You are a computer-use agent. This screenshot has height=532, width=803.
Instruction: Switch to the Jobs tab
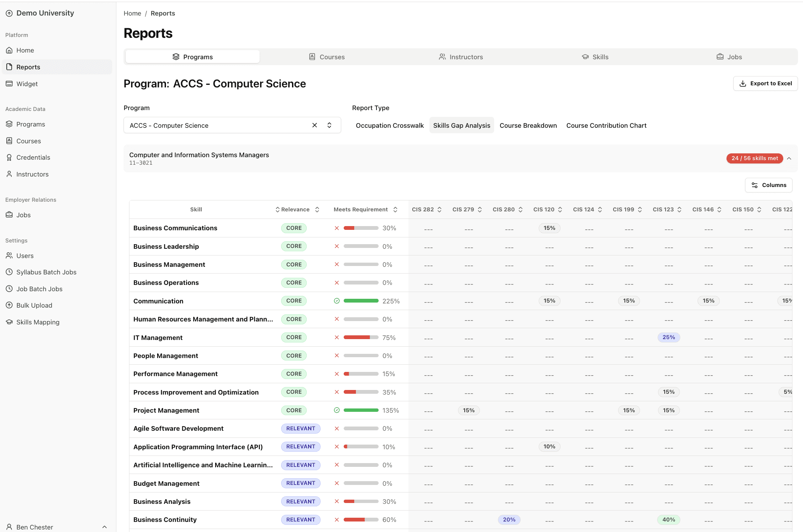point(729,57)
